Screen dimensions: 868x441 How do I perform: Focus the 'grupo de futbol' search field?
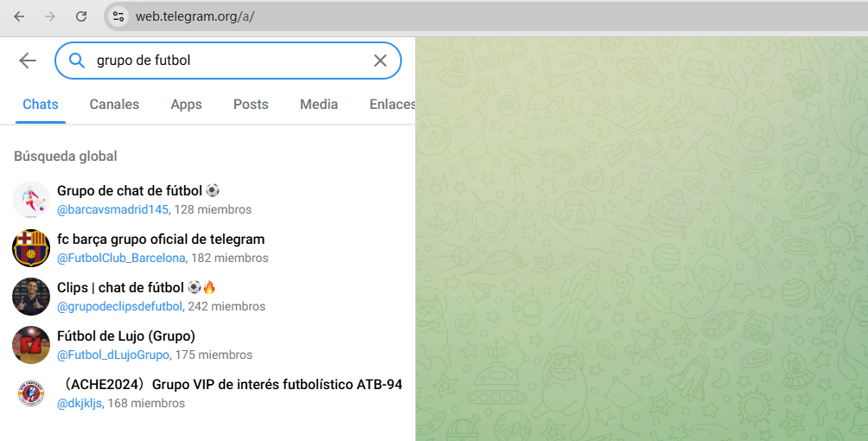[x=228, y=61]
